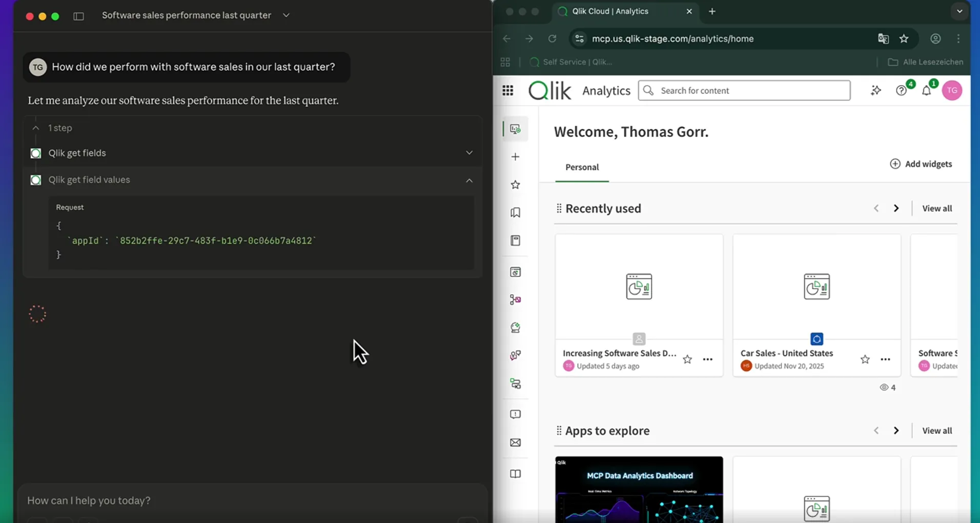Screen dimensions: 980x523
Task: Open the rosette icon in the sidebar
Action: [x=516, y=355]
